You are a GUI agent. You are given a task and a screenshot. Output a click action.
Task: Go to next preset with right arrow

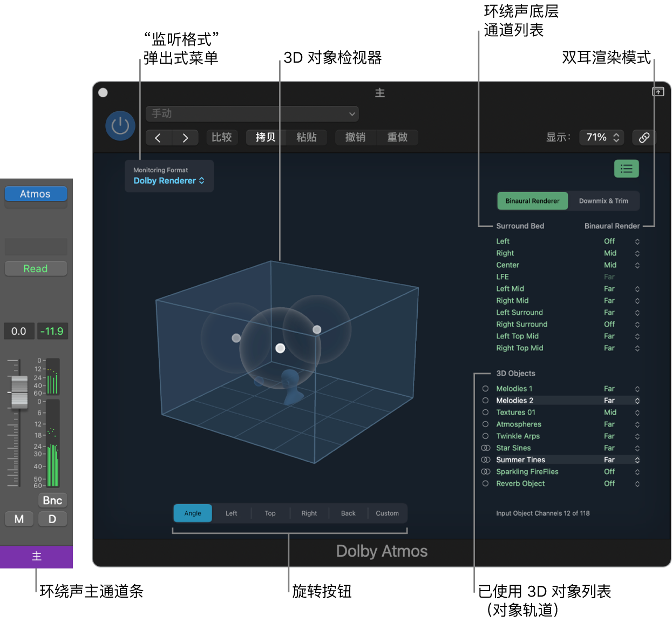(185, 138)
